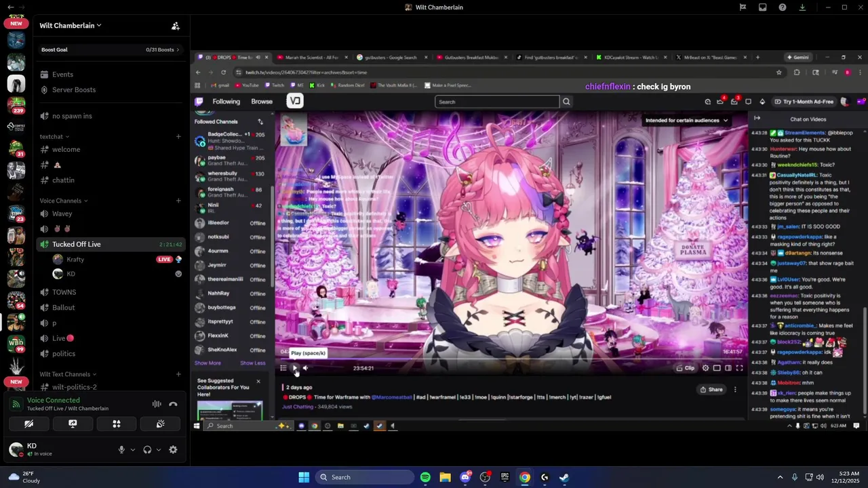
Task: Switch to the Gutbusters Google Search browser tab
Action: coord(391,58)
